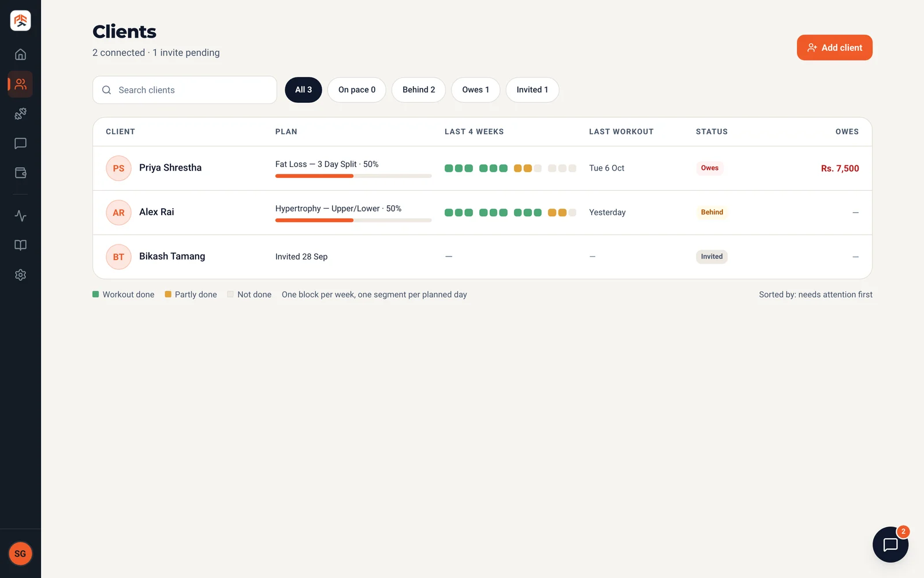Screen dimensions: 924x578
Task: Open the wallet payments icon in sidebar
Action: coord(20,173)
